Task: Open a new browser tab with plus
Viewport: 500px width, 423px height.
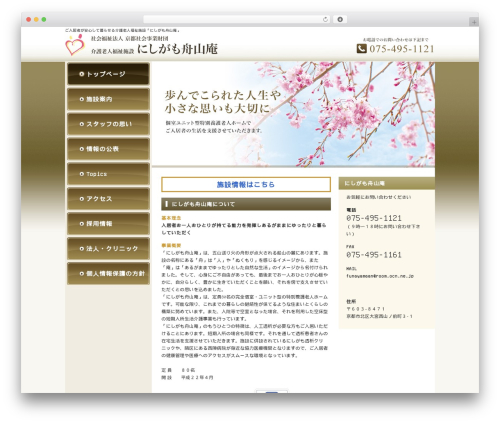Action: coord(474,22)
